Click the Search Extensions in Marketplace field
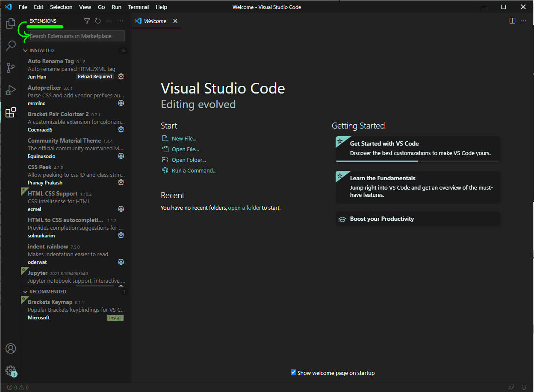This screenshot has height=392, width=534. pos(77,36)
